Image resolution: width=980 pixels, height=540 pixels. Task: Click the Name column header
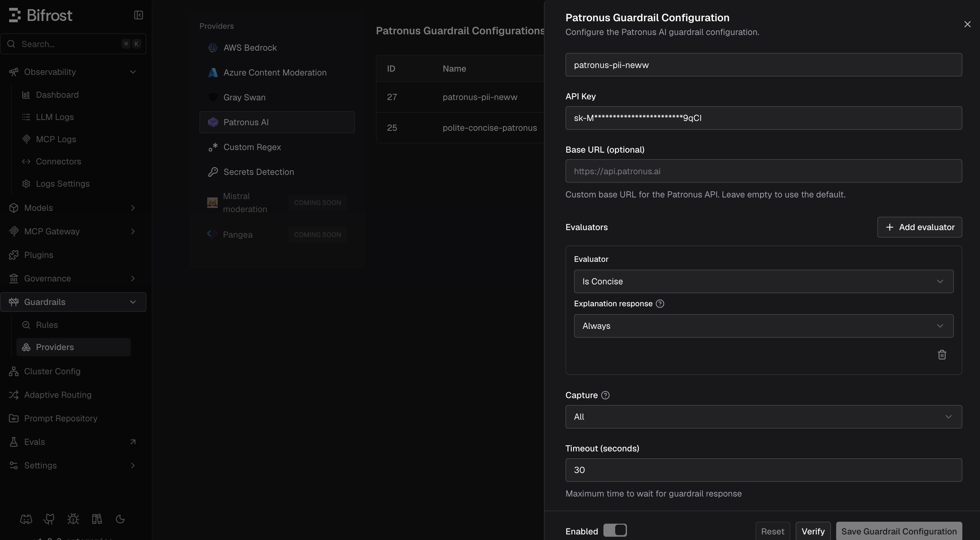454,69
